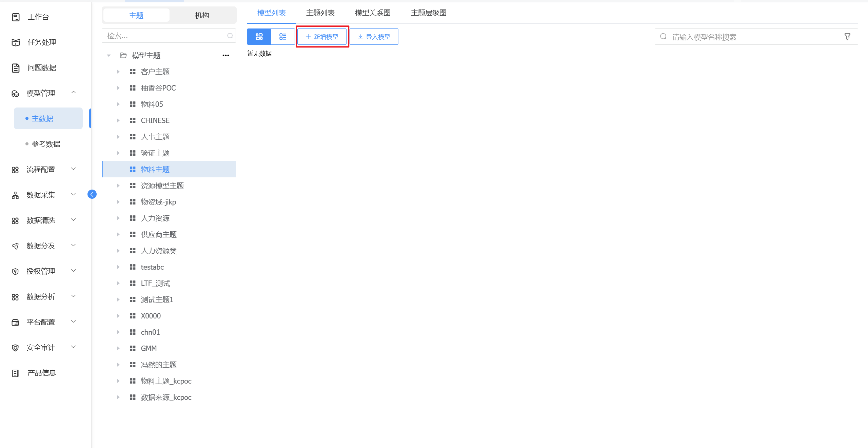Viewport: 868px width, 448px height.
Task: Click the 新增模型 button
Action: click(322, 37)
